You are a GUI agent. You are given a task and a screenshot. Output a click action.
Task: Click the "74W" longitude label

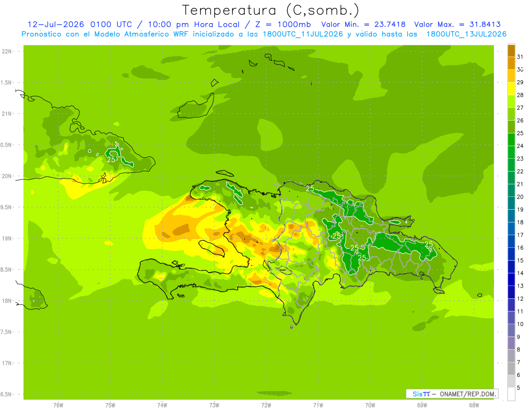(162, 405)
